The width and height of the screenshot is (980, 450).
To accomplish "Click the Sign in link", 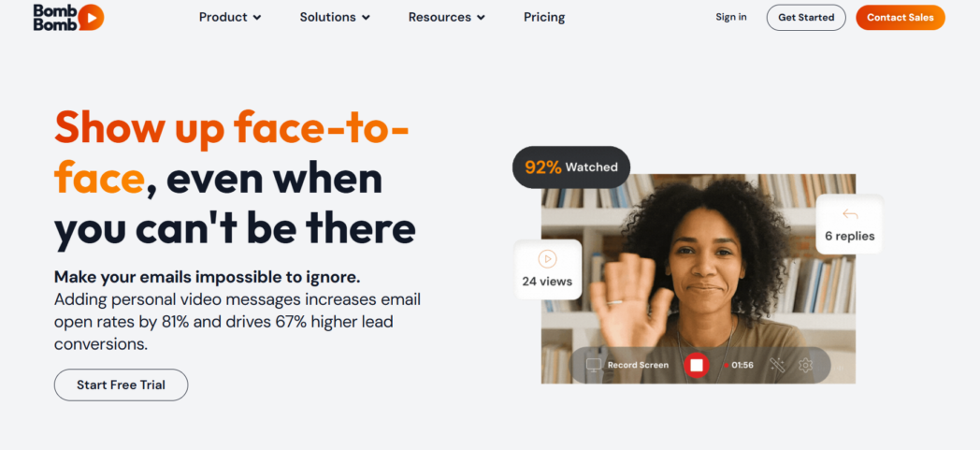I will (731, 17).
